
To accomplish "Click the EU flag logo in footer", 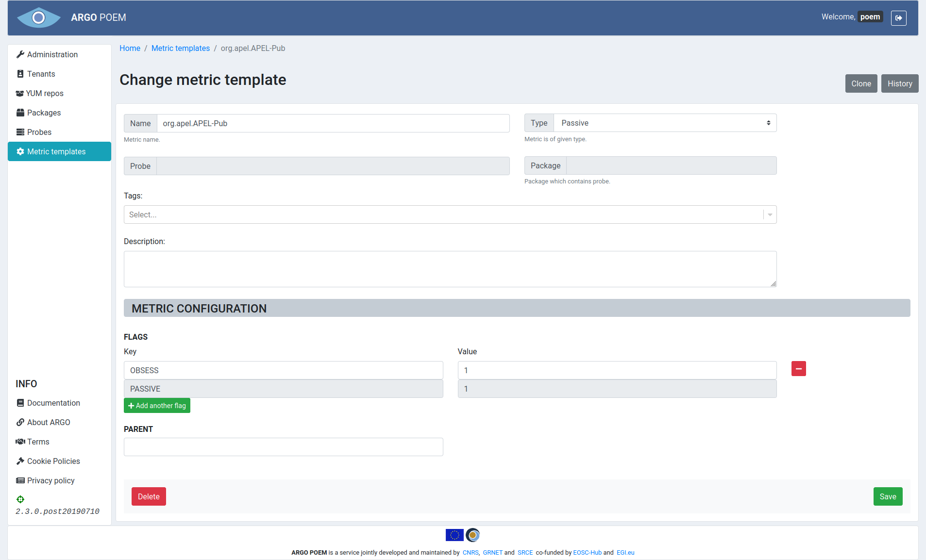I will click(455, 535).
